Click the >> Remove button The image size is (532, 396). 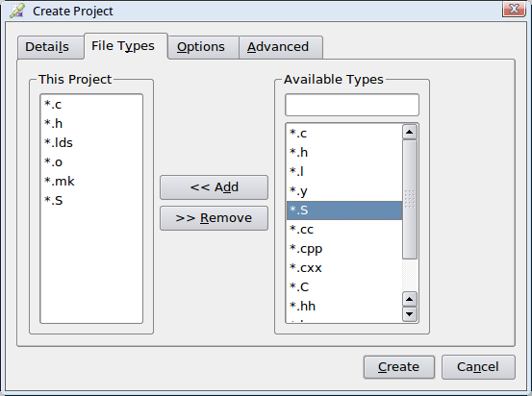tap(215, 218)
